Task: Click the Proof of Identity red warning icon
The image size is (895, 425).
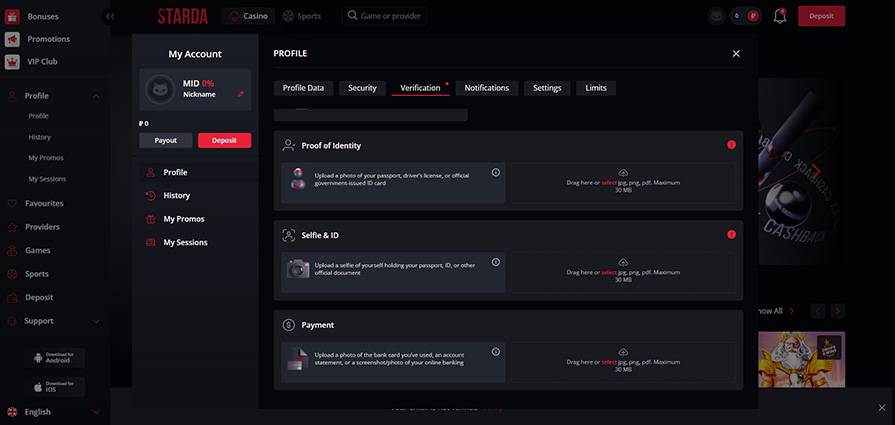Action: [x=731, y=145]
